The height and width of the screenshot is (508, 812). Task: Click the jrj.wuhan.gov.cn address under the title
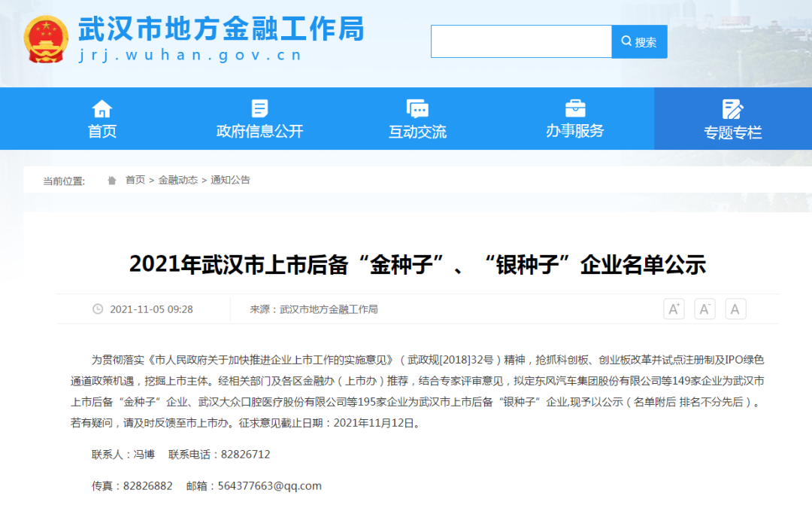tap(190, 55)
